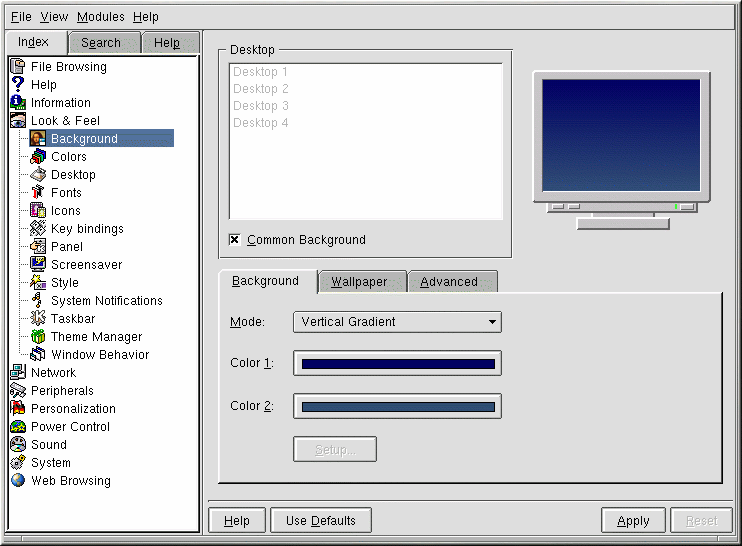Pick a new color with Color 1 swatch
The image size is (742, 546).
[x=397, y=364]
